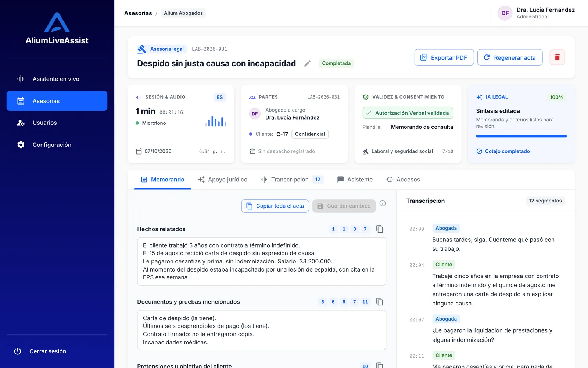Click the Asesoría legal gavel icon
Screen dimensions: 588x368
(x=141, y=49)
